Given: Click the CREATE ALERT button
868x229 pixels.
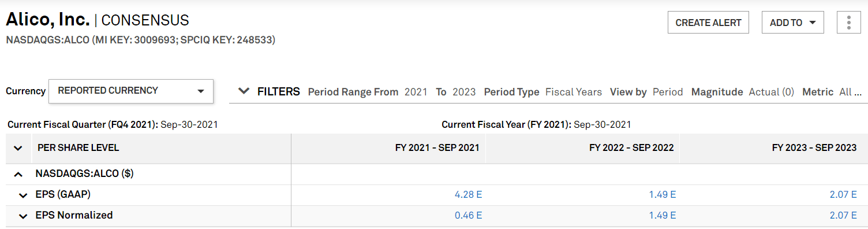Looking at the screenshot, I should 708,23.
